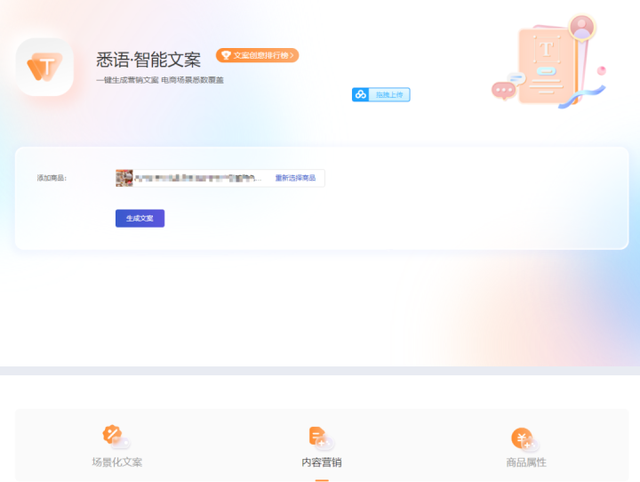Select the 内容营销 tab label
This screenshot has width=640, height=482.
click(x=321, y=462)
